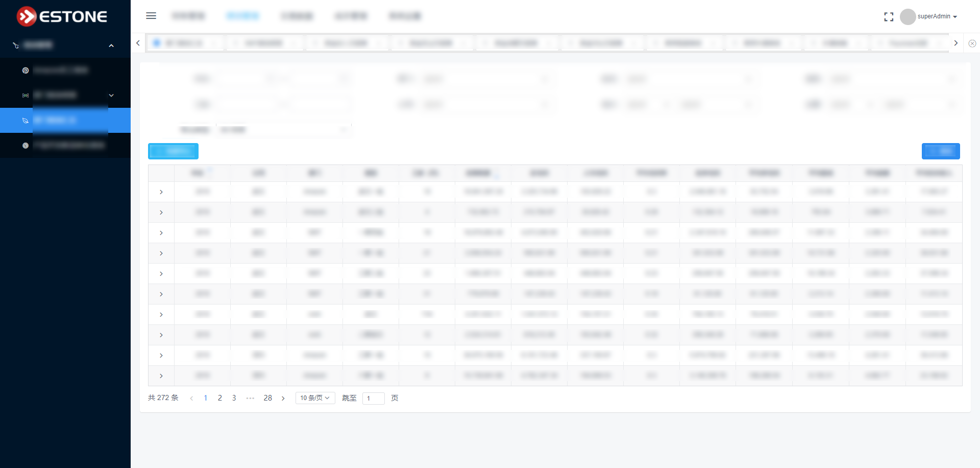Click the blue button above the table's left side
This screenshot has height=468, width=980.
click(173, 151)
